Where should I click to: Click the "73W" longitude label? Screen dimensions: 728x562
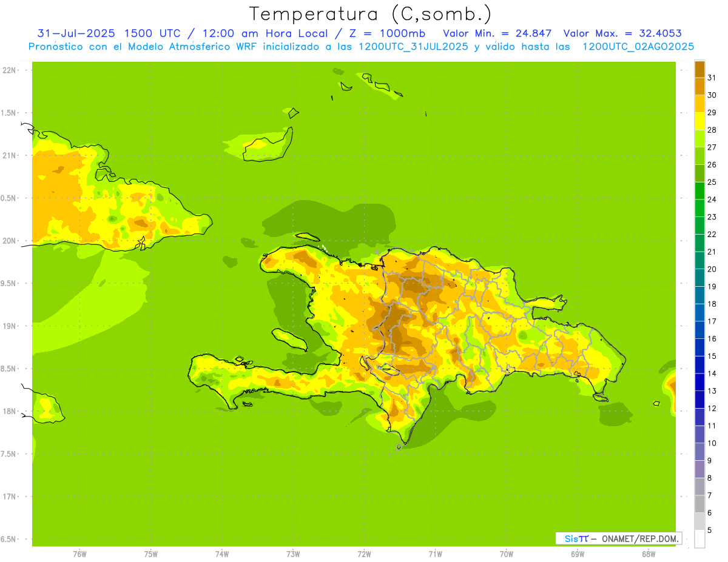click(x=293, y=554)
